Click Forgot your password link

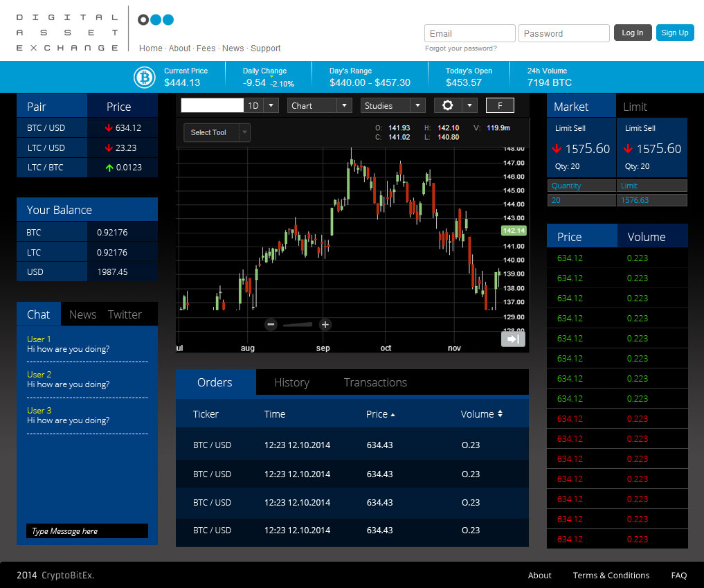(x=460, y=48)
